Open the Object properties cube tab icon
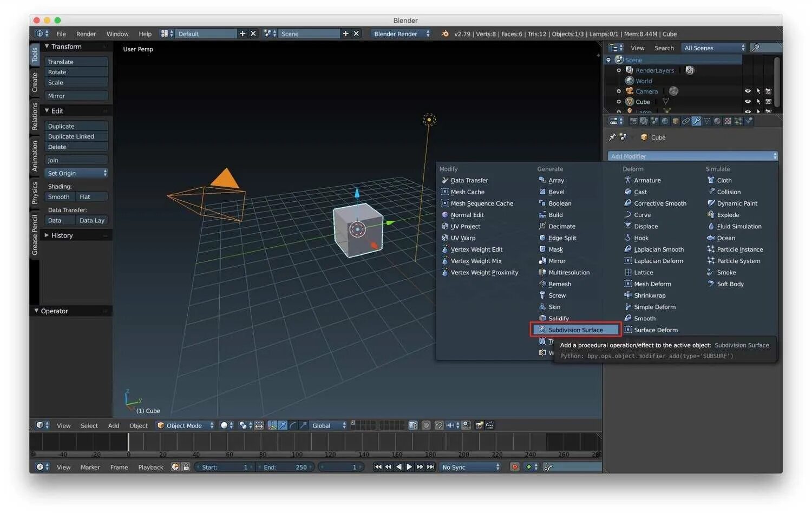812x513 pixels. pyautogui.click(x=676, y=121)
